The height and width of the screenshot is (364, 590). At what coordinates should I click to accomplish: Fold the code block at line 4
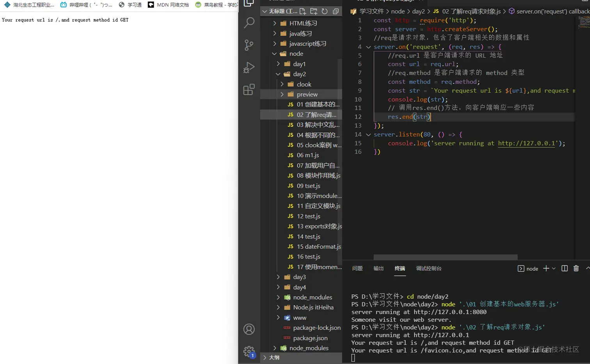(x=368, y=47)
